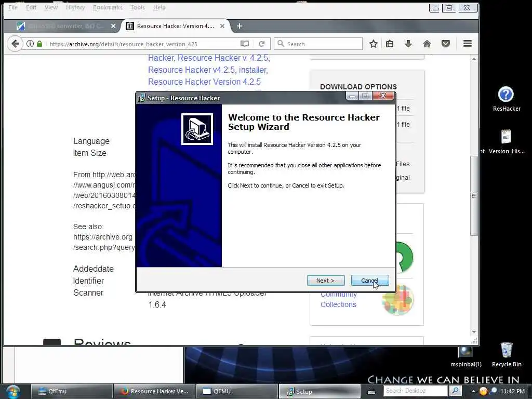
Task: Click the Language metadata label
Action: [x=91, y=141]
